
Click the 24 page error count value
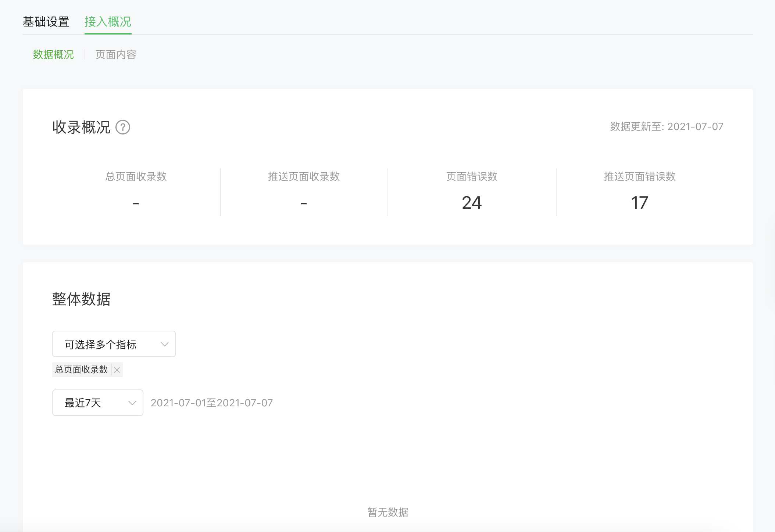point(472,203)
